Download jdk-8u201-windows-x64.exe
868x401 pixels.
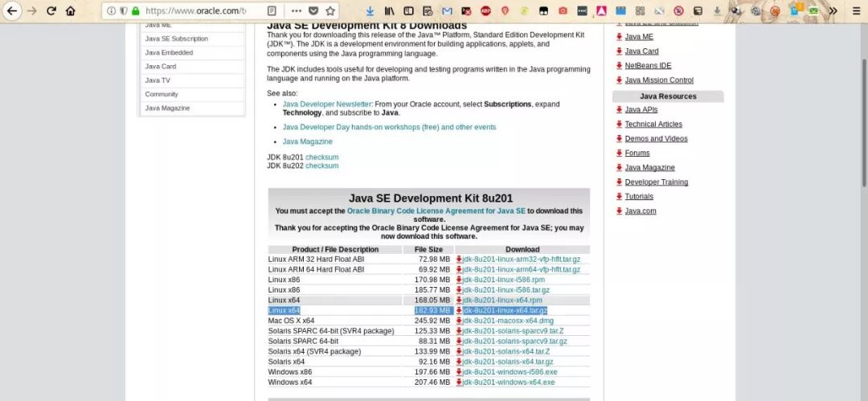click(x=508, y=383)
